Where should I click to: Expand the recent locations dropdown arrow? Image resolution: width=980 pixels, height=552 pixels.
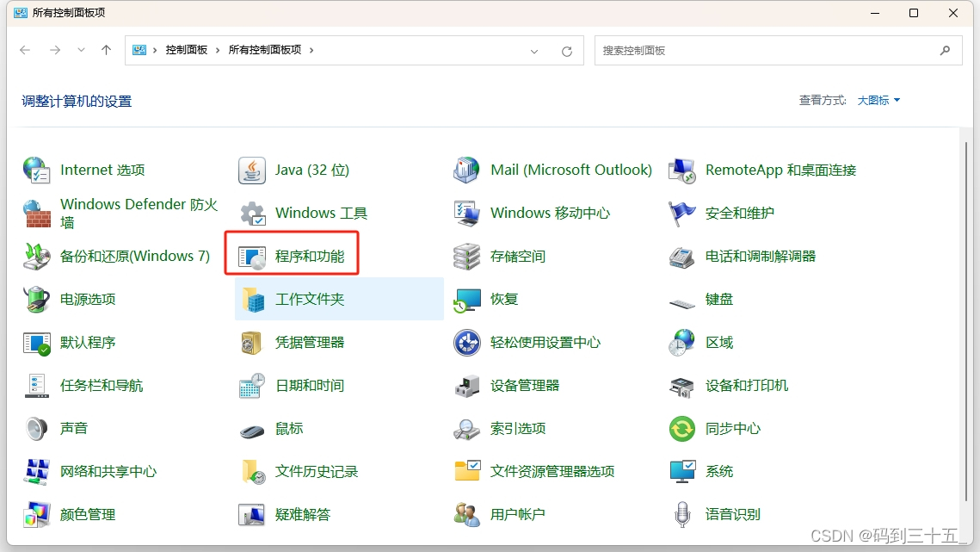[x=81, y=50]
